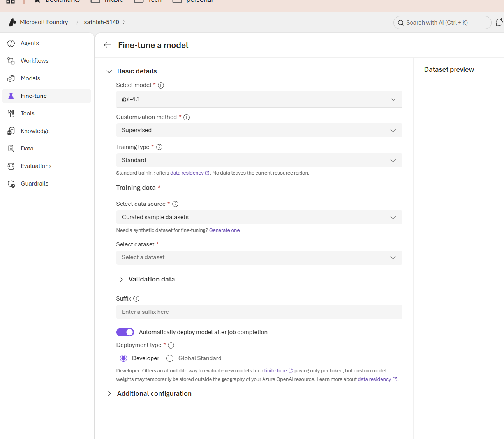
Task: Select the Developer deployment type
Action: coord(123,358)
